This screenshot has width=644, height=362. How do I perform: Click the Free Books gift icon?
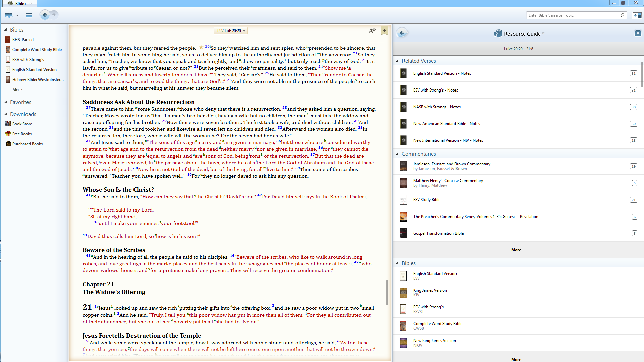8,134
